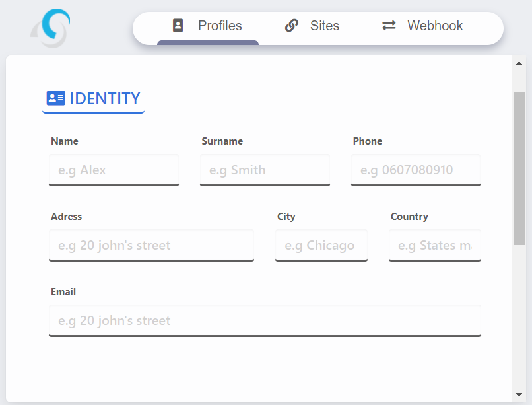Viewport: 532px width, 405px height.
Task: Click the ID card icon beside IDENTITY
Action: (55, 98)
